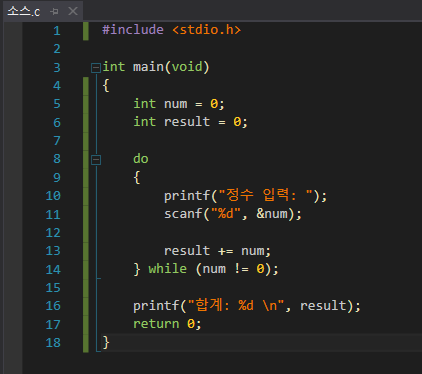The height and width of the screenshot is (374, 422).
Task: Click 'result' in 'int result = 0;'
Action: coord(187,122)
